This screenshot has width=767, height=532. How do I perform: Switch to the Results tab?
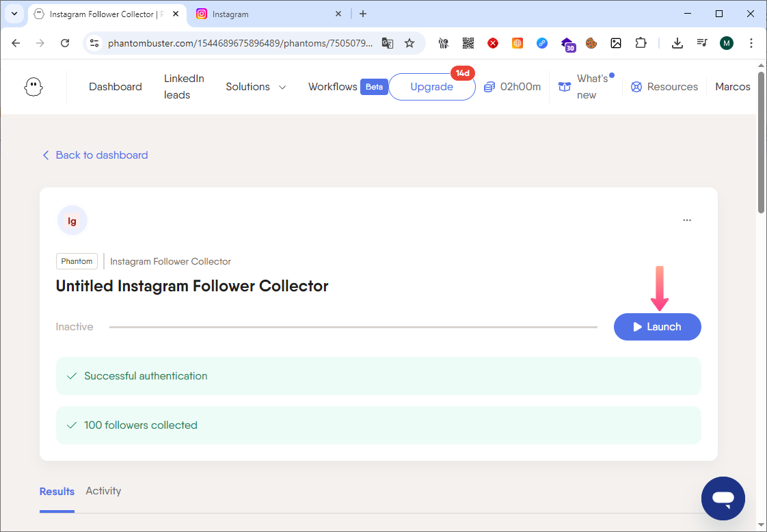[x=57, y=492]
